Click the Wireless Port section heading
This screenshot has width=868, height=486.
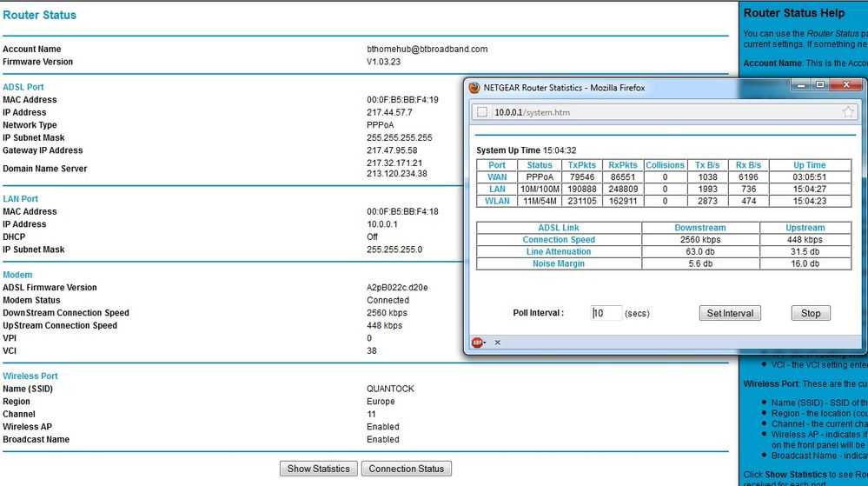pos(30,376)
